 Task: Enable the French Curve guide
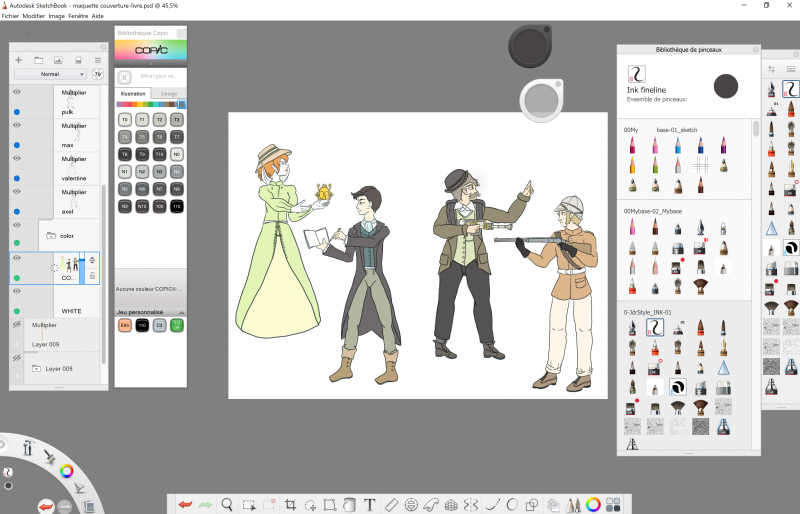[431, 505]
